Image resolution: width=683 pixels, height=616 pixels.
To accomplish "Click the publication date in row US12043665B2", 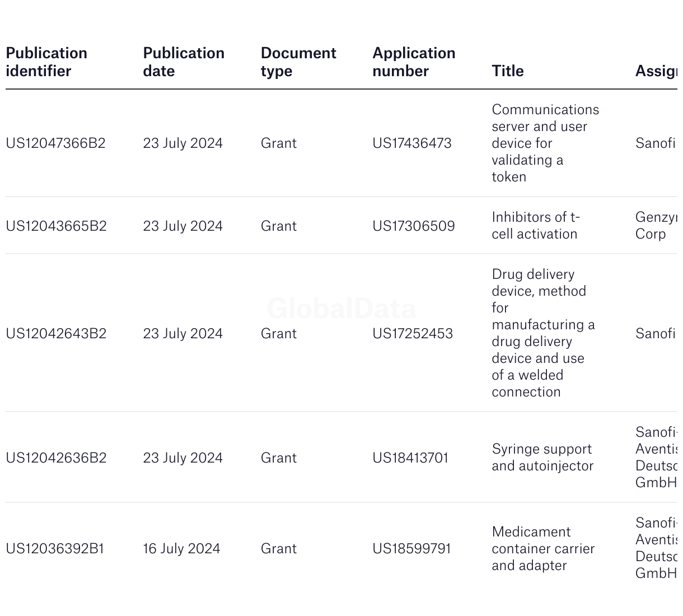I will point(183,226).
